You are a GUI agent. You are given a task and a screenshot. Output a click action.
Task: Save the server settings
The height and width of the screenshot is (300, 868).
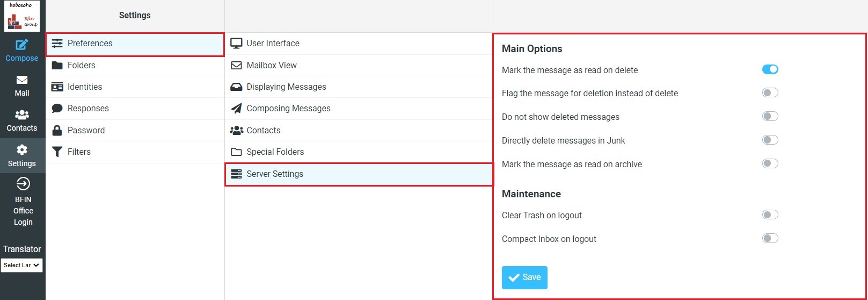524,277
